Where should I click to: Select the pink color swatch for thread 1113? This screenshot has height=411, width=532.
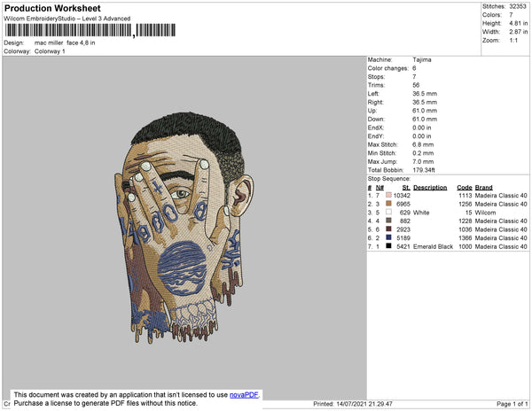pyautogui.click(x=389, y=195)
